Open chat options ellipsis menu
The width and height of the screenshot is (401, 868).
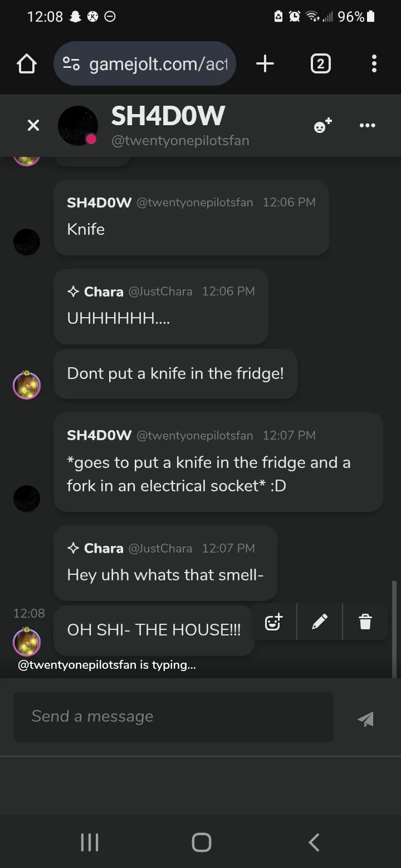tap(368, 125)
